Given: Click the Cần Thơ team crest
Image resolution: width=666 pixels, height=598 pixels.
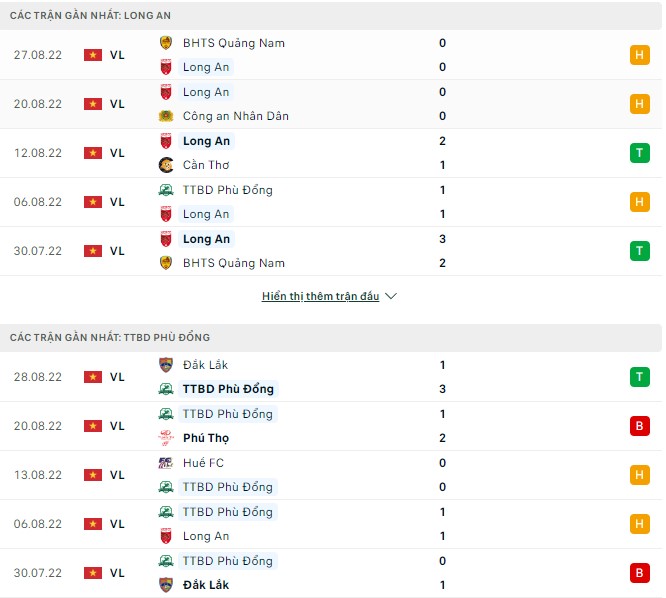Looking at the screenshot, I should click(x=166, y=165).
